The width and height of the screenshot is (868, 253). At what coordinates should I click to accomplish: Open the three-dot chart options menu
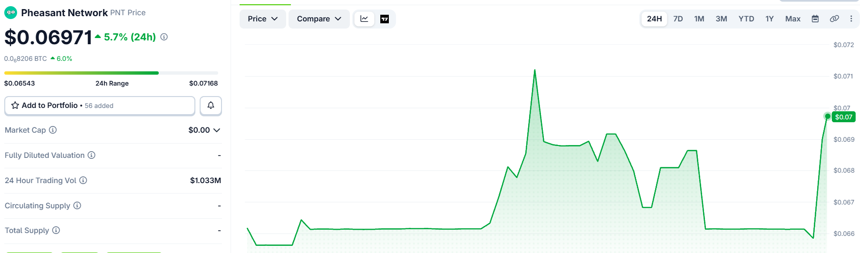tap(851, 19)
